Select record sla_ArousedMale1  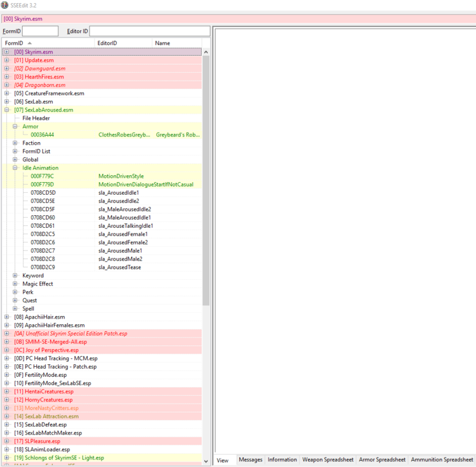pos(102,251)
